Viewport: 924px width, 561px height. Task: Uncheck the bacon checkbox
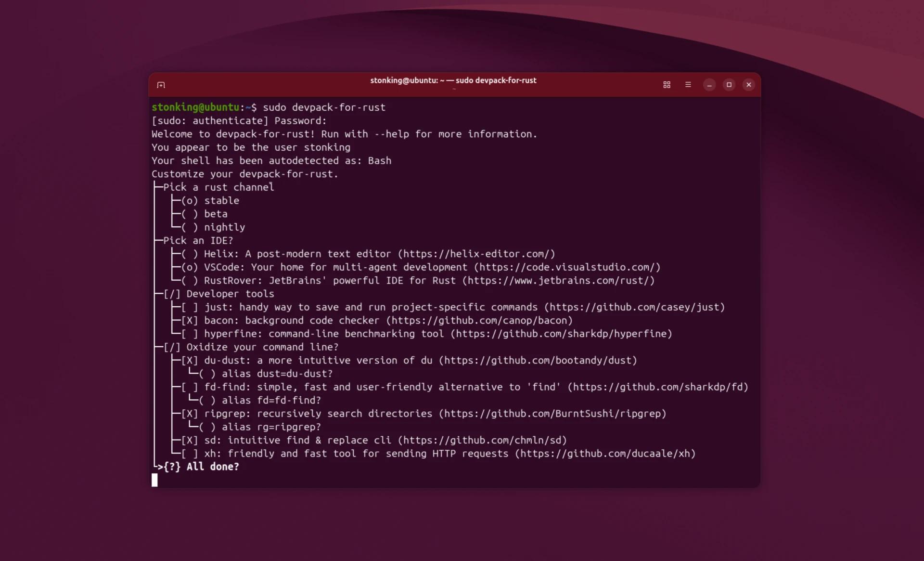[190, 321]
